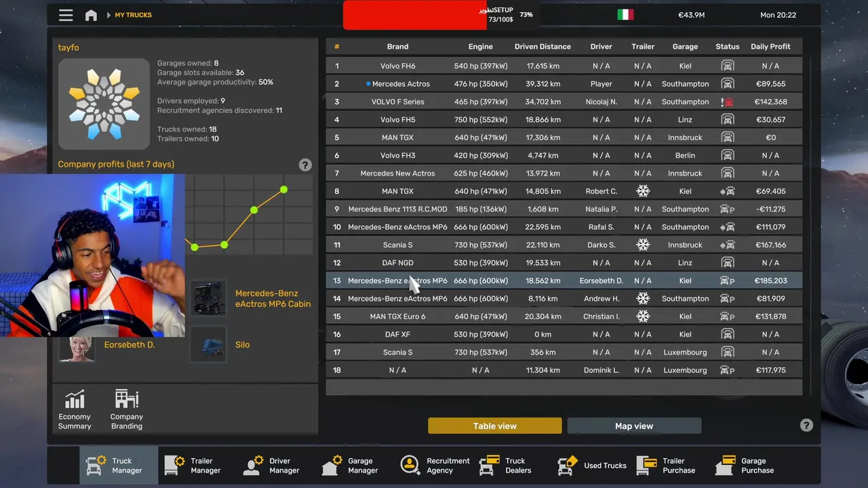This screenshot has height=488, width=868.
Task: Open the hamburger main menu
Action: [66, 15]
